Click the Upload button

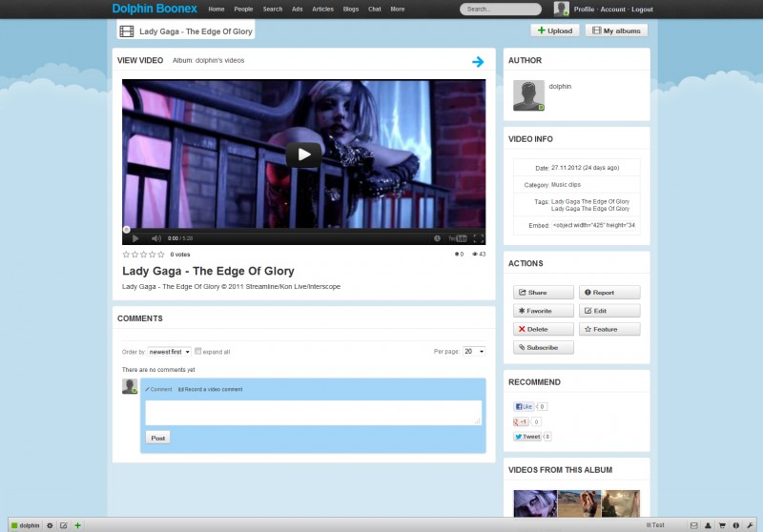click(555, 31)
